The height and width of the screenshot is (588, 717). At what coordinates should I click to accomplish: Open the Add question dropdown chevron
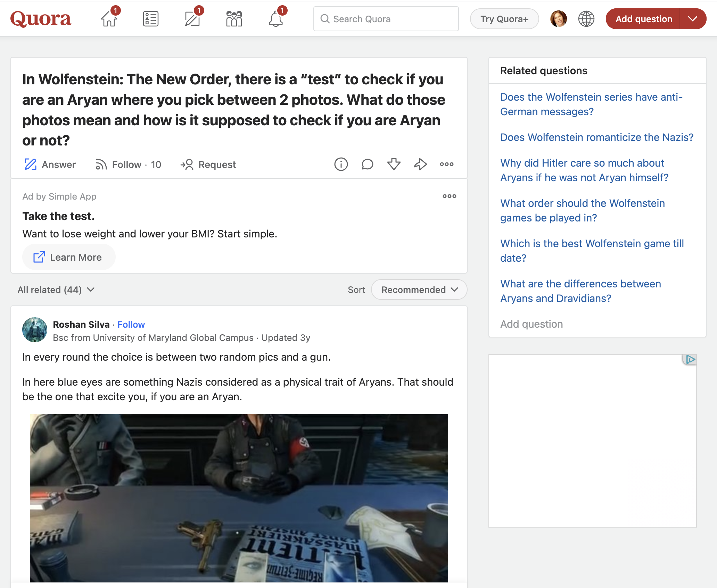[693, 19]
